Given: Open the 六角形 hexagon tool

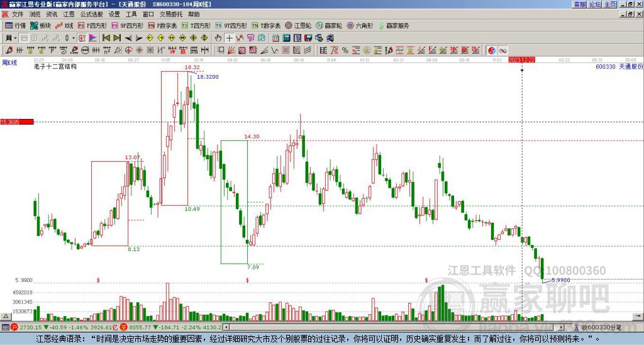Looking at the screenshot, I should pyautogui.click(x=360, y=25).
